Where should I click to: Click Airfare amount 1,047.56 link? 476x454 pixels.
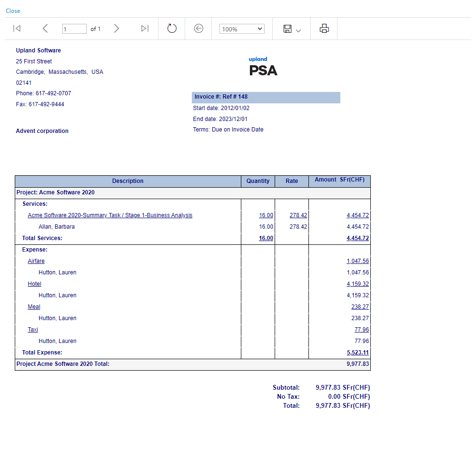tap(357, 261)
